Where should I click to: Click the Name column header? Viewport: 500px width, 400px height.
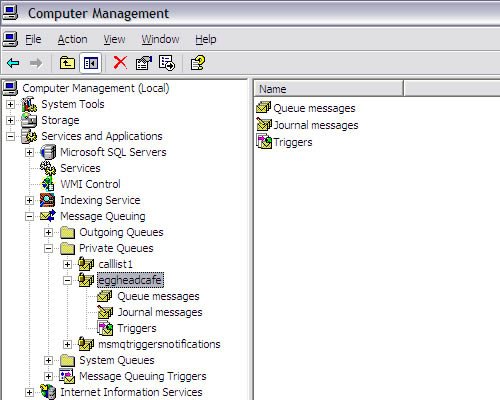coord(328,89)
